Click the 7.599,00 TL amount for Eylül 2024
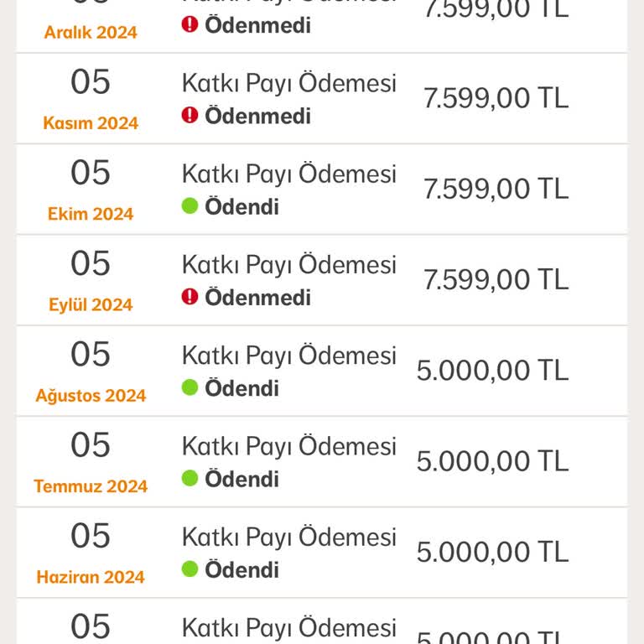 496,279
